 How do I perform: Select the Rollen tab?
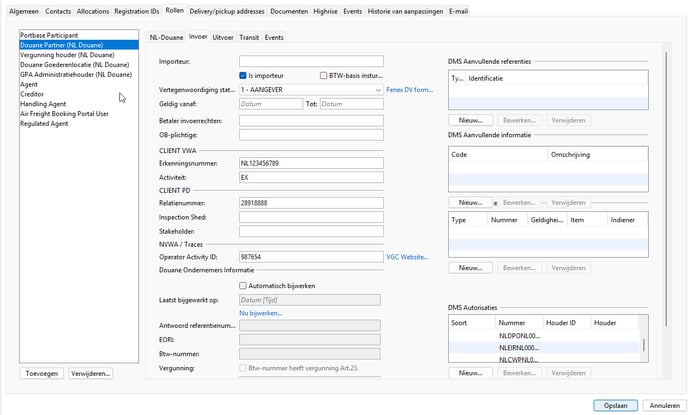175,11
